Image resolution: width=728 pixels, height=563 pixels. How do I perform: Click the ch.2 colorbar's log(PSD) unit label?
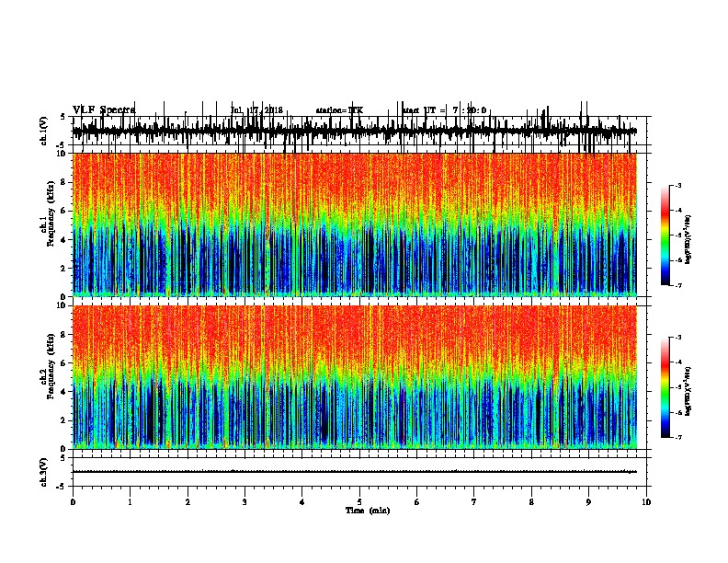coord(688,391)
